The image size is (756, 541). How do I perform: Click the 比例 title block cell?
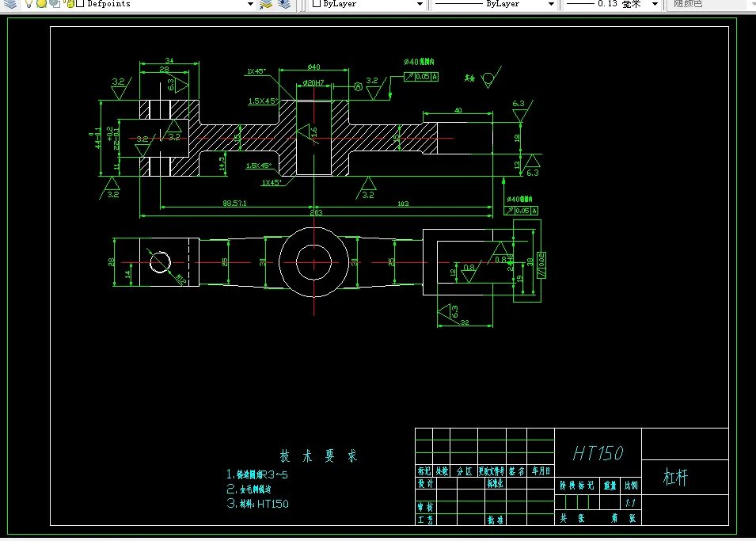click(631, 486)
